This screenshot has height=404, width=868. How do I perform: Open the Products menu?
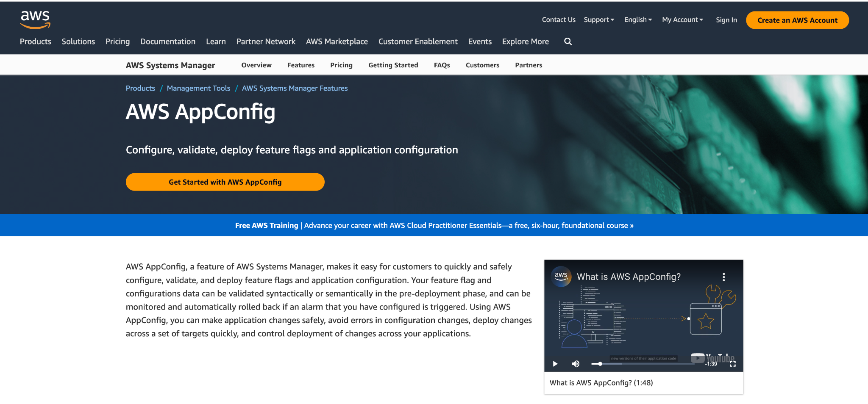click(x=36, y=42)
